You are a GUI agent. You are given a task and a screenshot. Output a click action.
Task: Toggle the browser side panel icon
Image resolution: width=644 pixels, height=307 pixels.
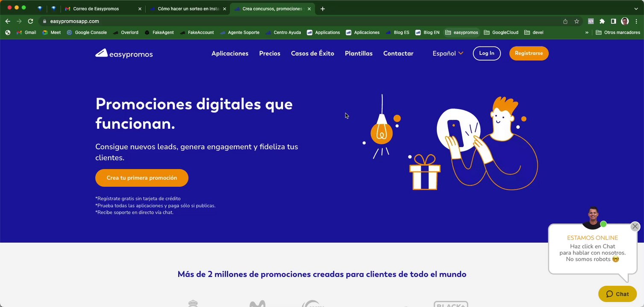click(613, 21)
